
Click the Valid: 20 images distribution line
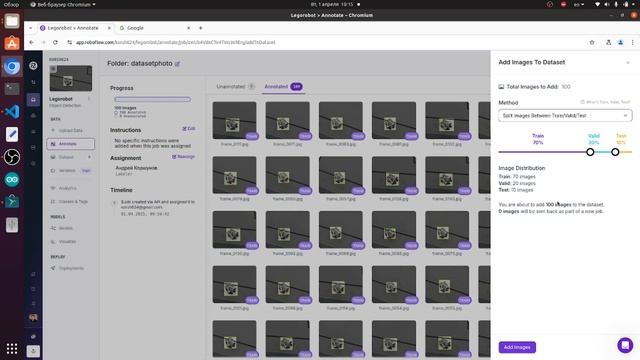[x=517, y=183]
